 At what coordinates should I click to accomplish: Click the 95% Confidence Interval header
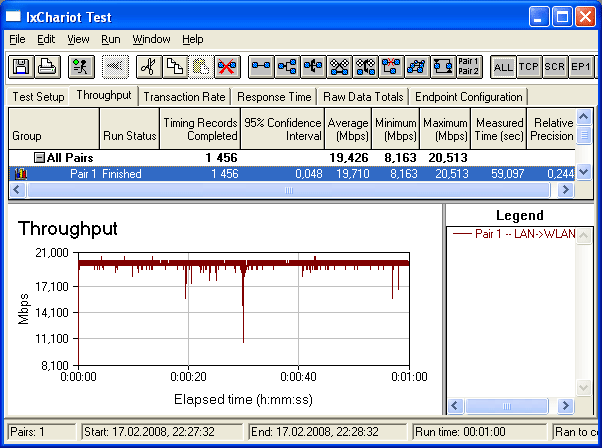[x=283, y=129]
